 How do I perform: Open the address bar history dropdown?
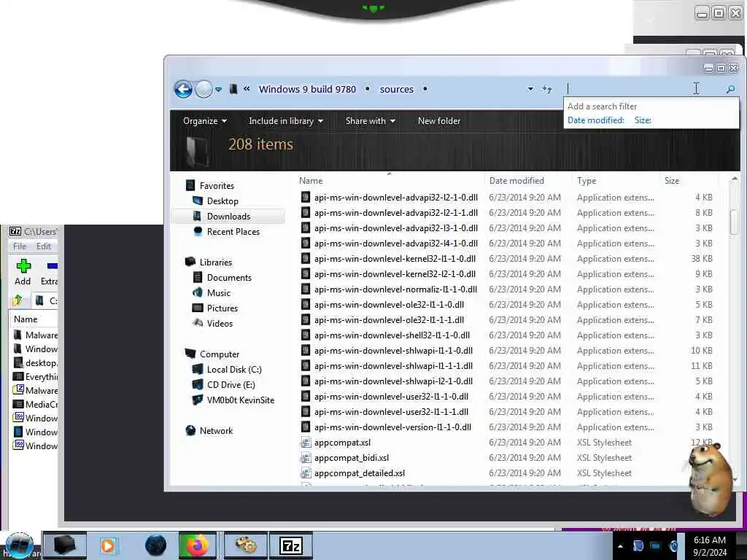(530, 89)
